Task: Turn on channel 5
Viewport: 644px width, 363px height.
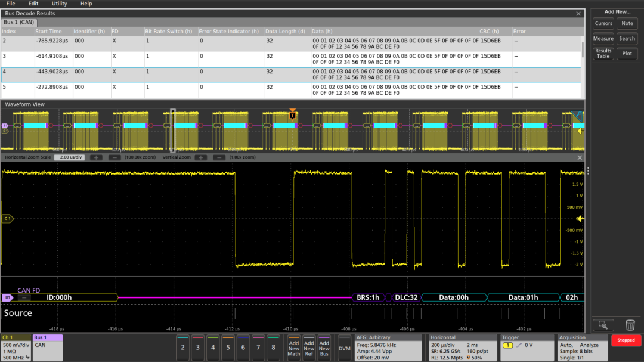Action: 228,348
